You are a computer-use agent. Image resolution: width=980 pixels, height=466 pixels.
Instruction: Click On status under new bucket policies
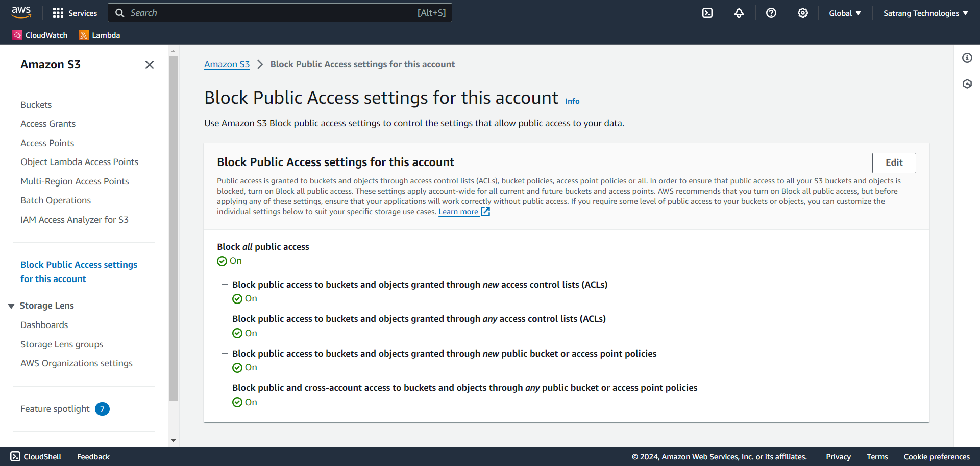(245, 367)
